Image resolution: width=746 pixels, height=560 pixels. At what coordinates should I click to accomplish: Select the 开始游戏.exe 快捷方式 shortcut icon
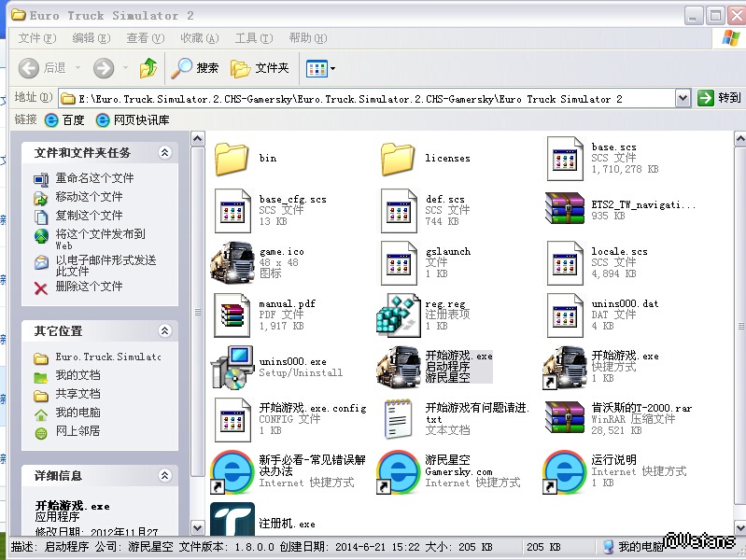click(x=565, y=367)
